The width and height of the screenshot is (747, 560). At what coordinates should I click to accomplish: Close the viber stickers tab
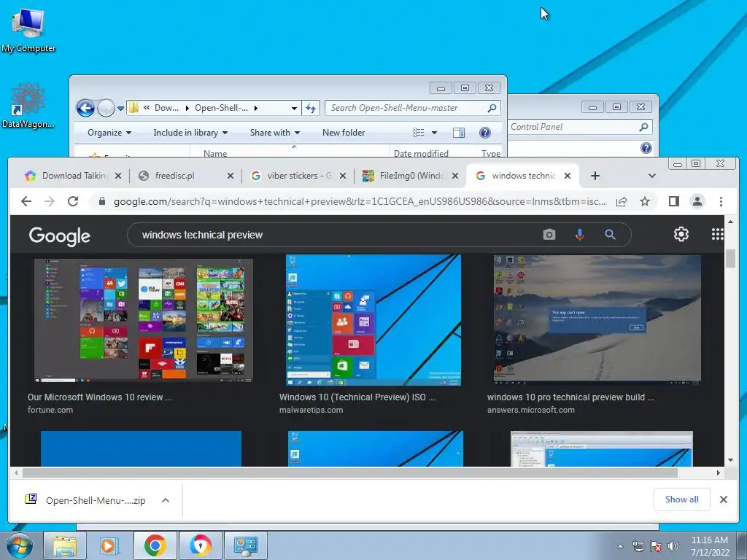click(x=343, y=176)
